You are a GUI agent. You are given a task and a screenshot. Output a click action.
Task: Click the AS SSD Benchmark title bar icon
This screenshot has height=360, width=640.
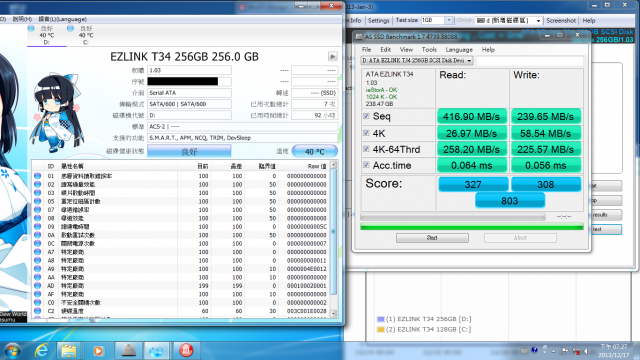[358, 36]
